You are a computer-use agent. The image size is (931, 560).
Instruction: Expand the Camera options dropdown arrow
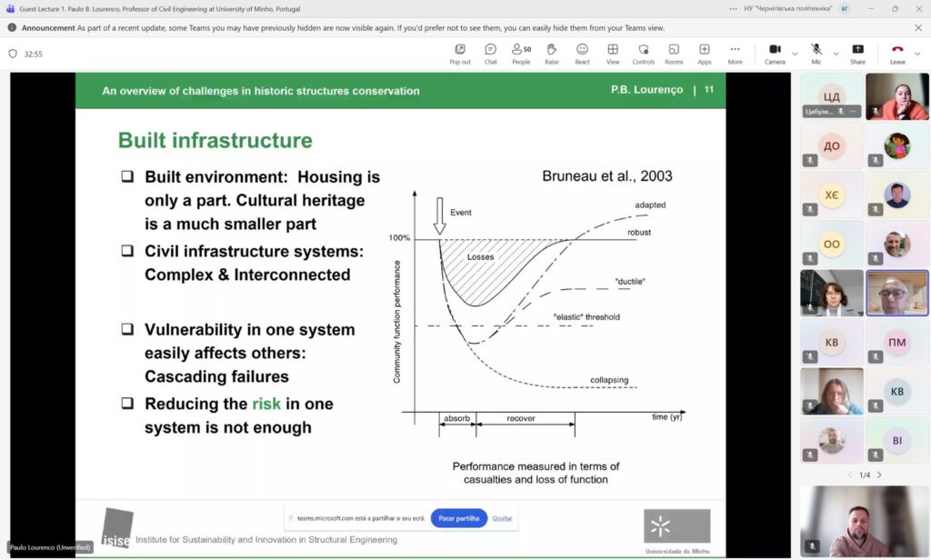(795, 54)
